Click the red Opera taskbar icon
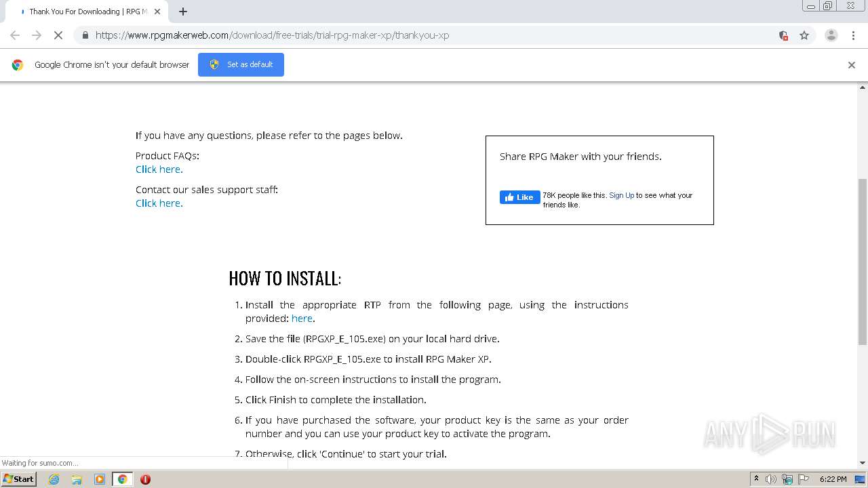 145,479
